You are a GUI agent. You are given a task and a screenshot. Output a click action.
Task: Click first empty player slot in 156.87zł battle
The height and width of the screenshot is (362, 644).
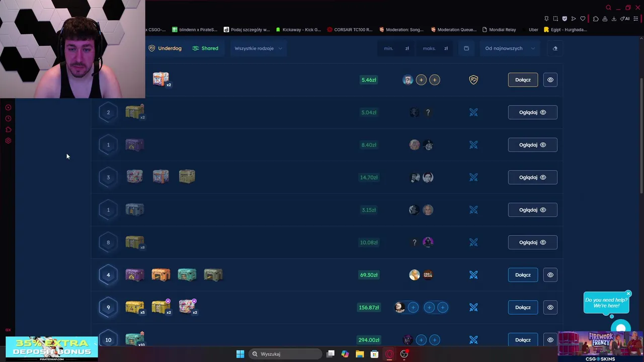(x=413, y=307)
